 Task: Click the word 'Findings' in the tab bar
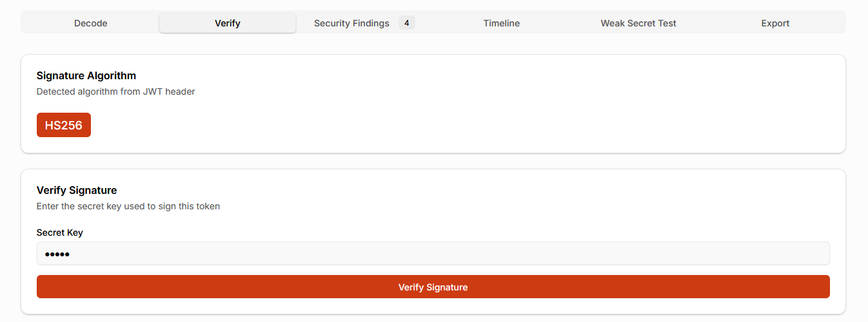370,23
